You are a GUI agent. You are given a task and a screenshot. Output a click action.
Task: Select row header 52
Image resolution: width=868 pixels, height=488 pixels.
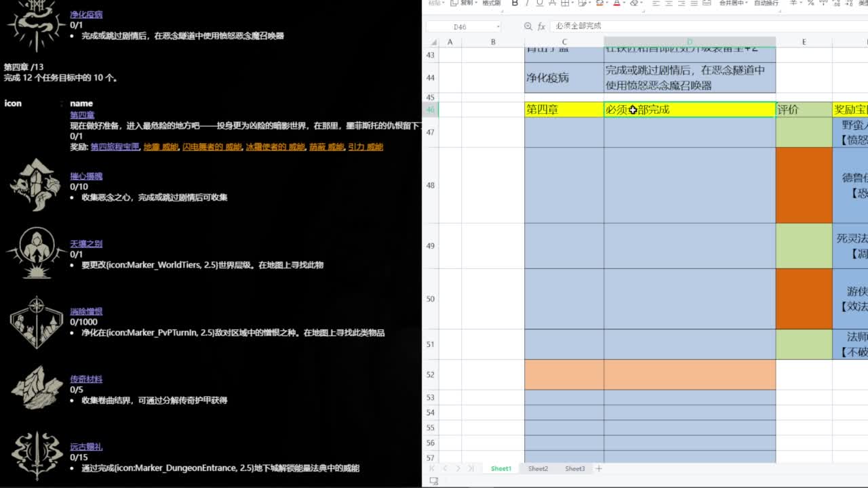[x=430, y=374]
